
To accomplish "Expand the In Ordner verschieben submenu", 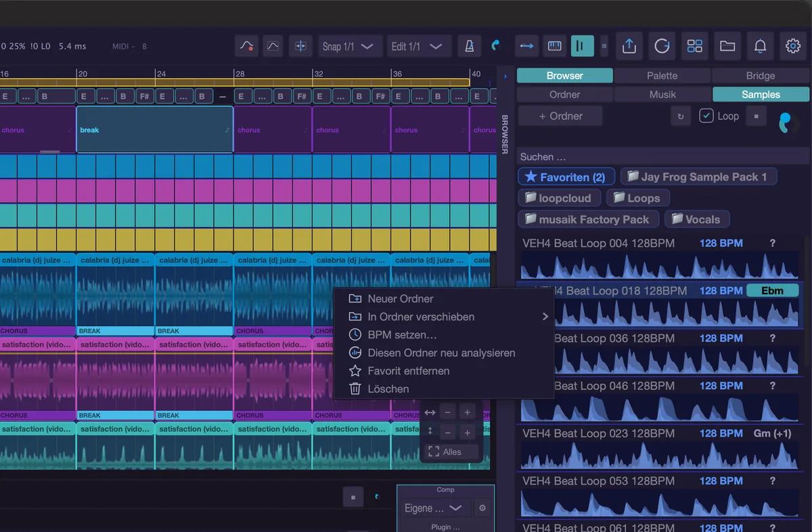I will click(x=444, y=317).
